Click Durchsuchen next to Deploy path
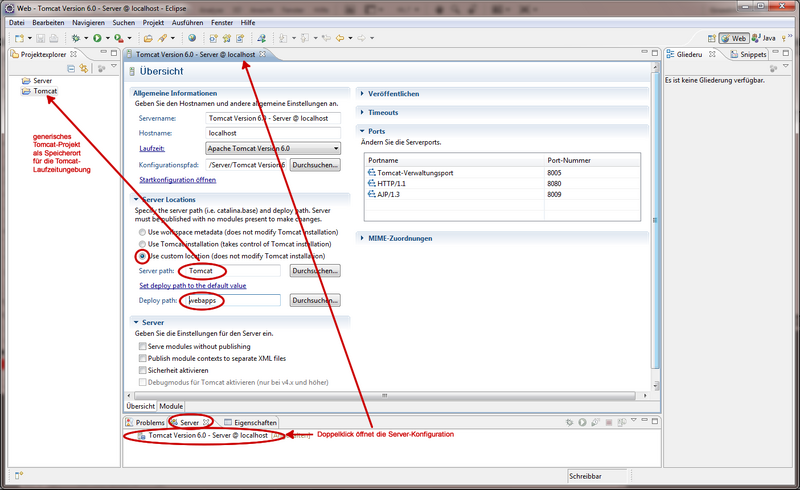 tap(315, 301)
